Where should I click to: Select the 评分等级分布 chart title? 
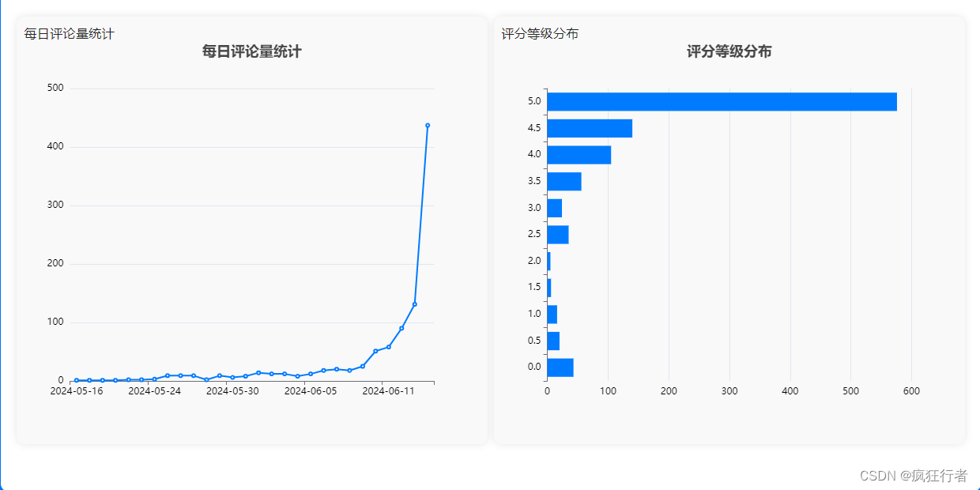pyautogui.click(x=729, y=51)
